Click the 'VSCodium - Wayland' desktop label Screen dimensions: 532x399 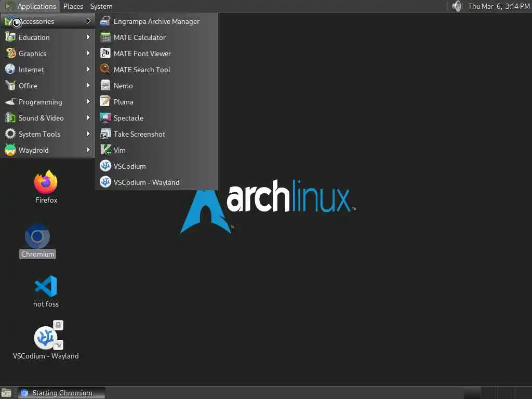point(46,356)
